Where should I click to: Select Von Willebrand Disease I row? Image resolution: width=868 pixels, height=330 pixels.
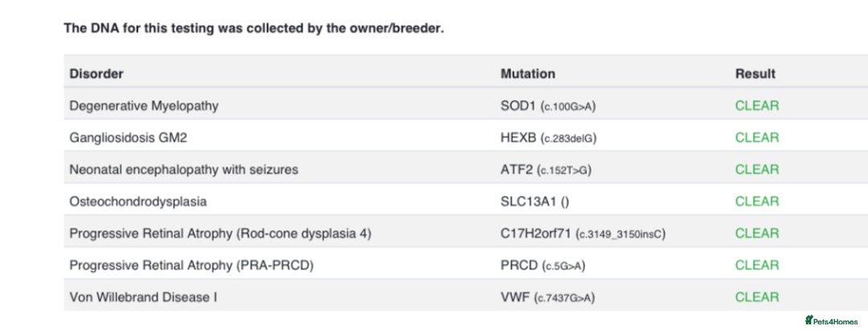coord(143,297)
